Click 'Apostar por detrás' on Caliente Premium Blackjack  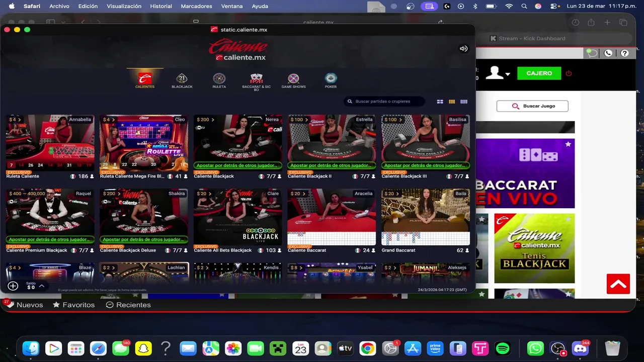click(50, 239)
